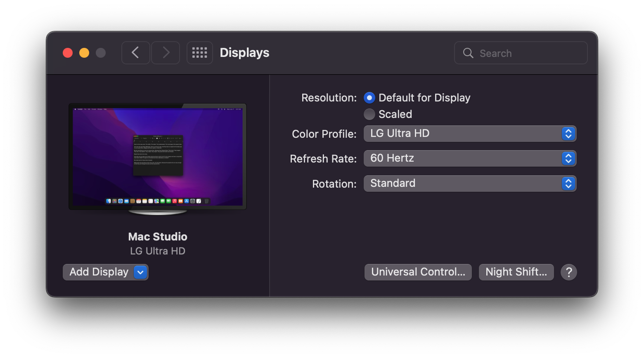Select Default for Display resolution
The height and width of the screenshot is (358, 644).
click(369, 98)
